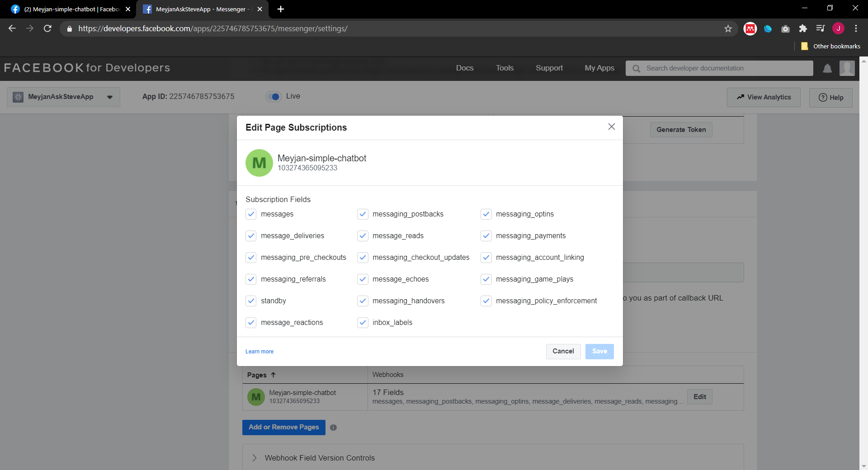Image resolution: width=868 pixels, height=470 pixels.
Task: Close the Meyjan-simple-chatbot Facebook tab
Action: pyautogui.click(x=128, y=9)
